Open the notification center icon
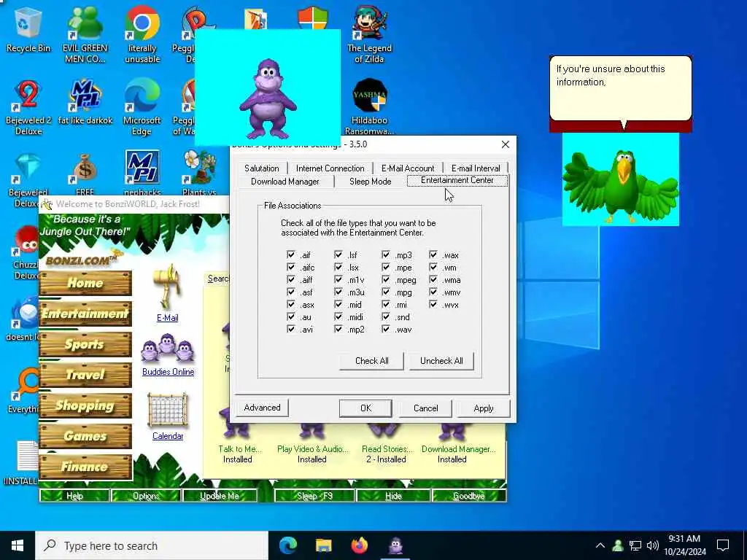 (x=723, y=545)
